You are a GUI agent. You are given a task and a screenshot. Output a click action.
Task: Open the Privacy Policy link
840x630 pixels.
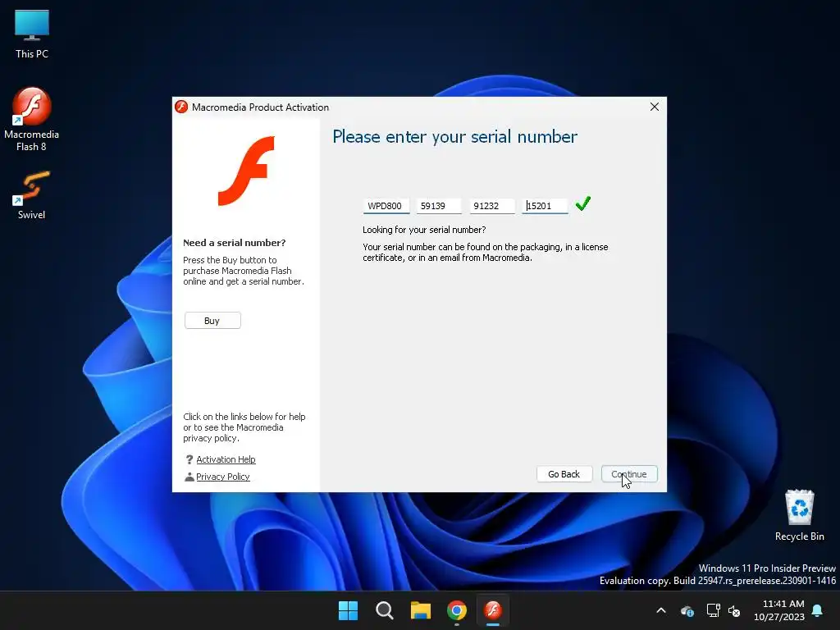click(223, 477)
